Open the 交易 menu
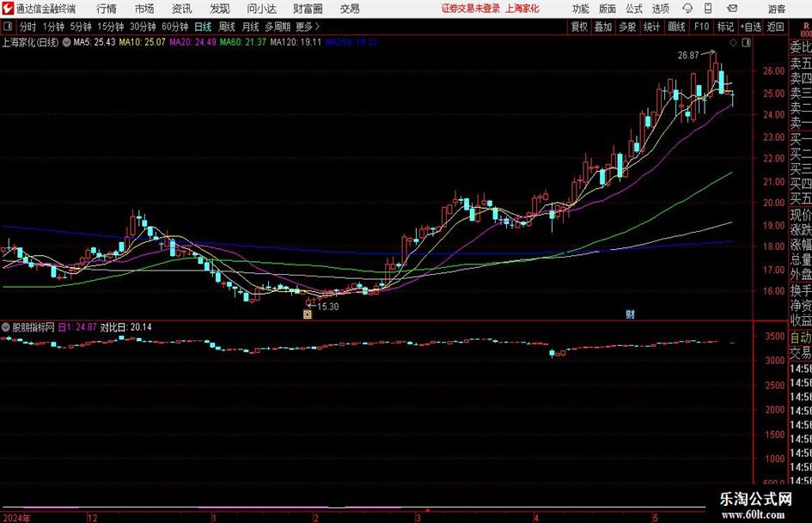 (350, 9)
